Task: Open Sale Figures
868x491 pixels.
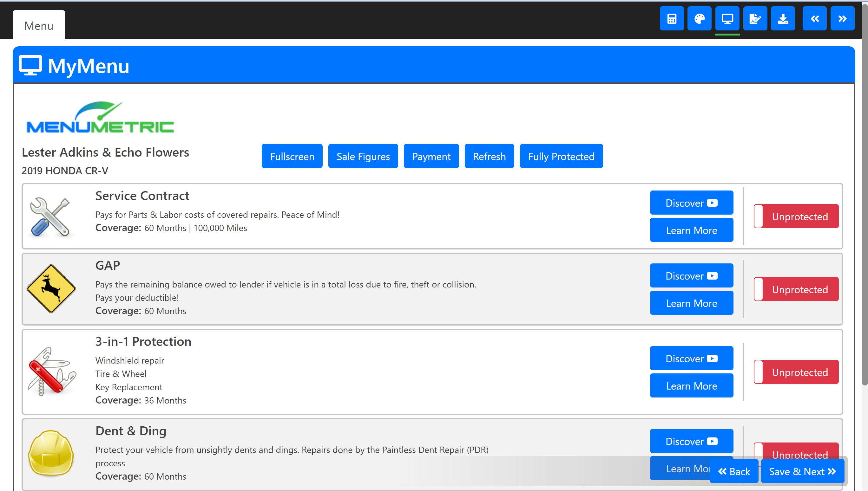Action: click(x=363, y=156)
